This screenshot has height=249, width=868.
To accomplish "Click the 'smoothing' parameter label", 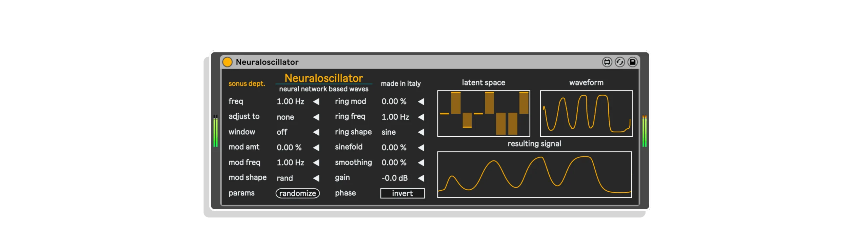I will point(353,162).
